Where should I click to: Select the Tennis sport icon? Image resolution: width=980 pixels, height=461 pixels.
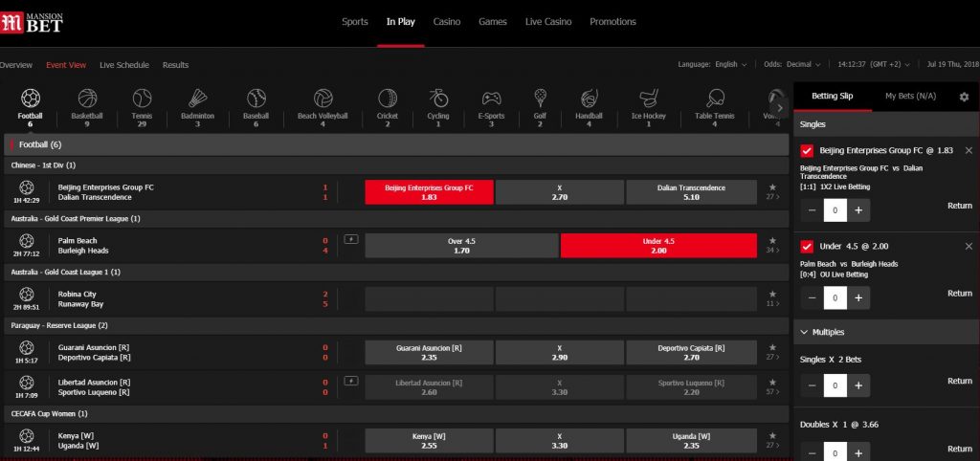[142, 99]
